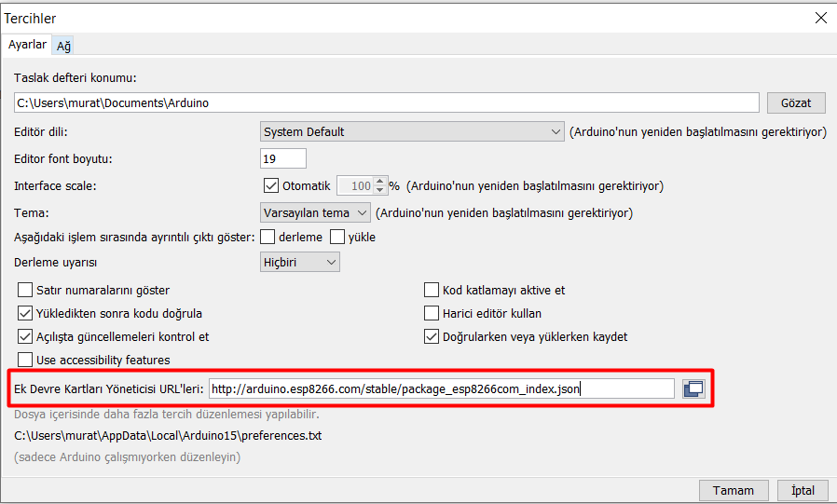Decrease interface scale with down arrow
This screenshot has width=837, height=504.
(x=379, y=190)
